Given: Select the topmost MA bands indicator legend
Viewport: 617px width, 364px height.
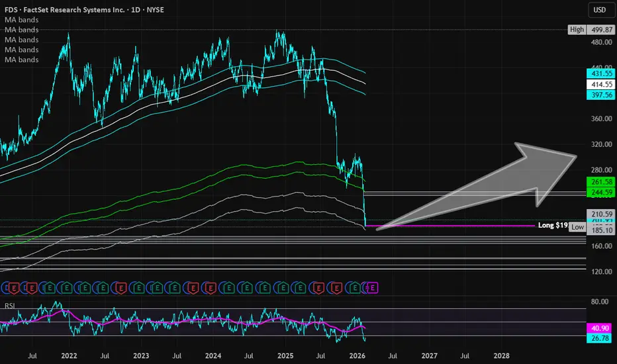Looking at the screenshot, I should click(x=21, y=20).
